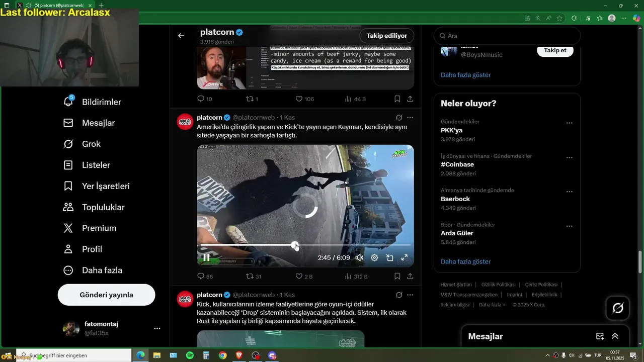The width and height of the screenshot is (644, 362).
Task: Open Mesajlar from the sidebar
Action: (x=89, y=123)
